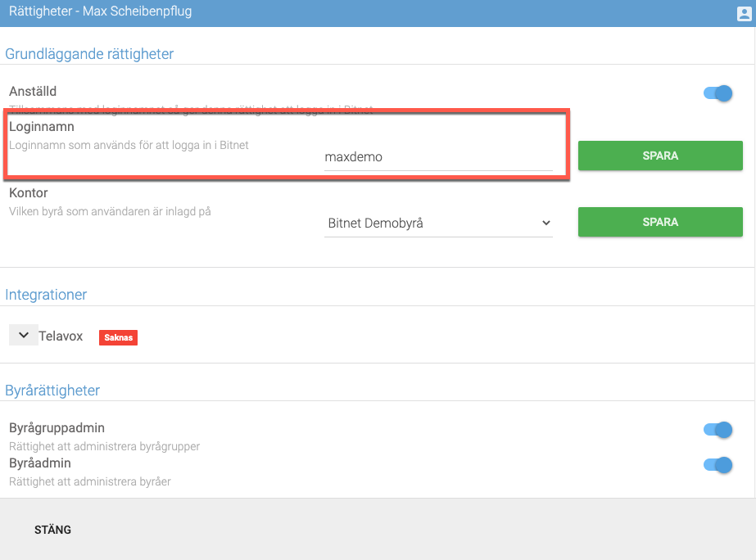Viewport: 756px width, 560px height.
Task: Click the Byråadmin label
Action: click(40, 463)
